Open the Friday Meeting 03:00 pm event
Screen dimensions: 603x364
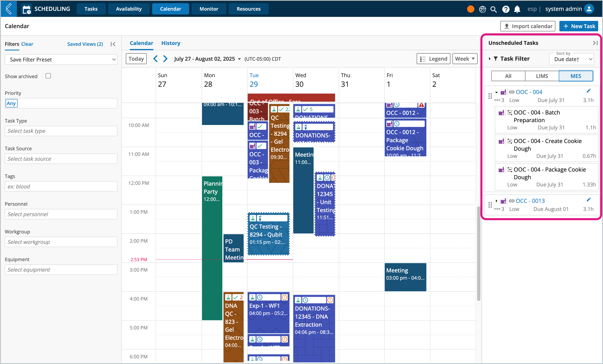coord(405,277)
